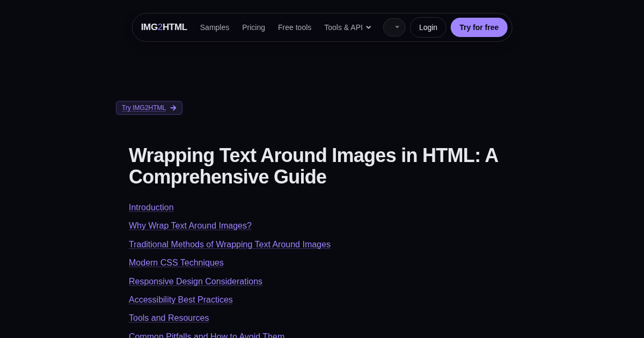Open the Pricing page
This screenshot has width=644, height=338.
253,27
